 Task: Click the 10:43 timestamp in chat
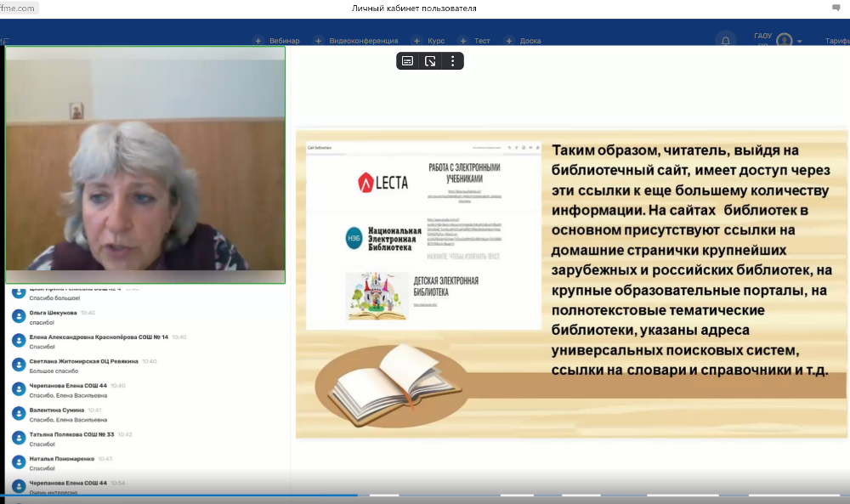coord(105,459)
